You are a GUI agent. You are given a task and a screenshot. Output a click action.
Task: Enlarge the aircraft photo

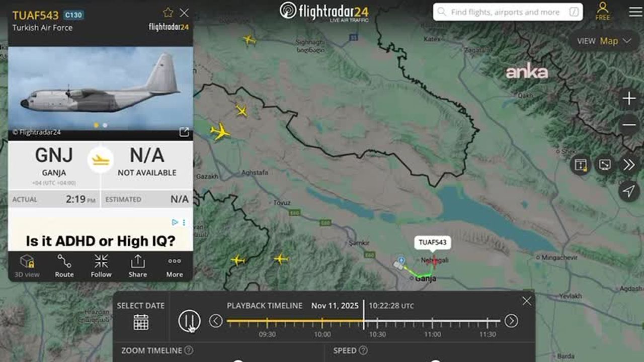pos(184,132)
